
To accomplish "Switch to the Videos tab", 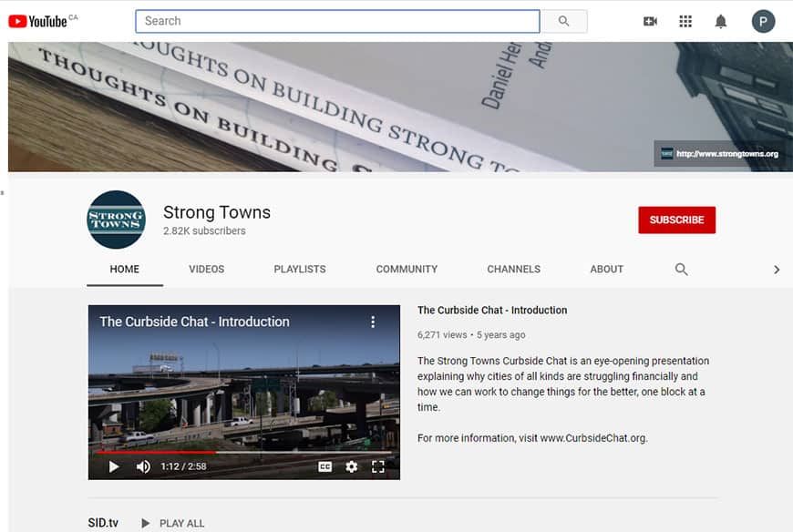I will coord(206,270).
